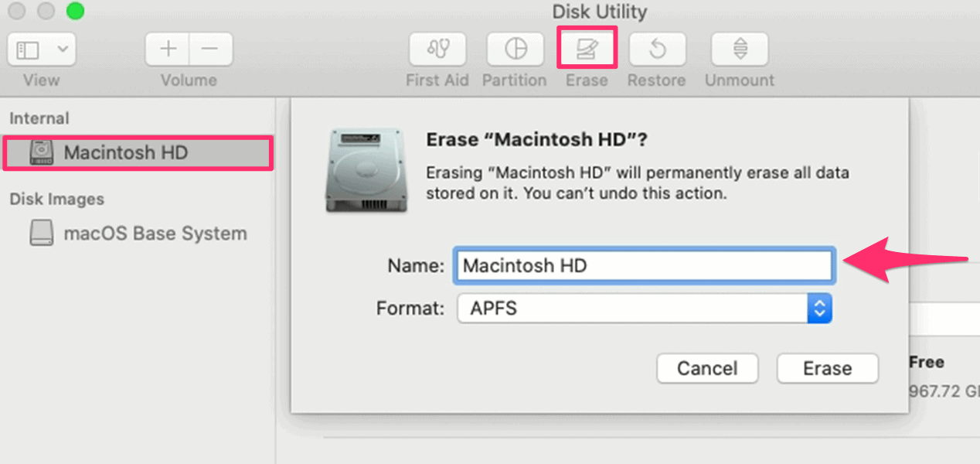This screenshot has height=464, width=980.
Task: Click the Unmount label text
Action: 740,80
